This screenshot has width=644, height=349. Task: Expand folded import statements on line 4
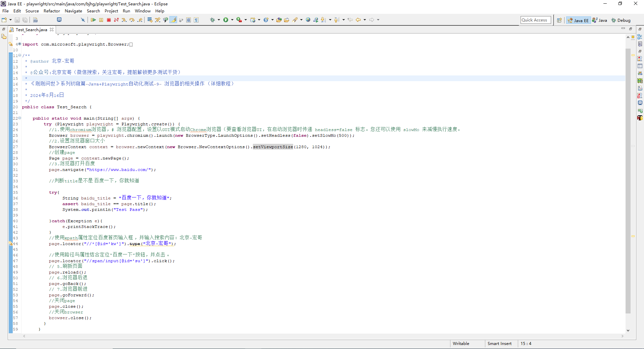tap(19, 44)
